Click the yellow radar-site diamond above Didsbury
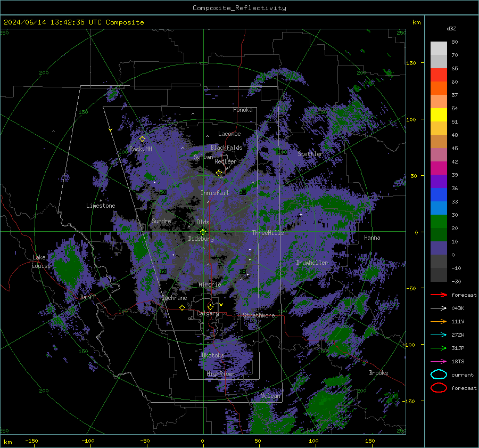Image resolution: width=479 pixels, height=448 pixels. click(203, 232)
